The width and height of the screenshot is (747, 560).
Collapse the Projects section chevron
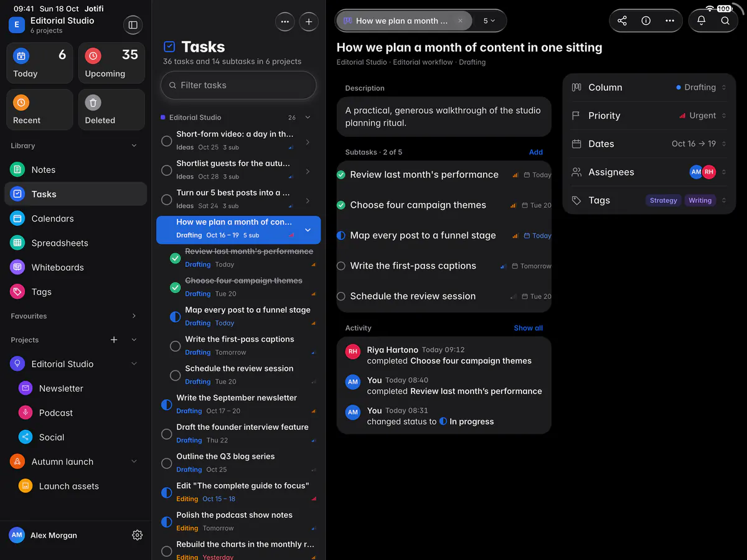(x=134, y=340)
